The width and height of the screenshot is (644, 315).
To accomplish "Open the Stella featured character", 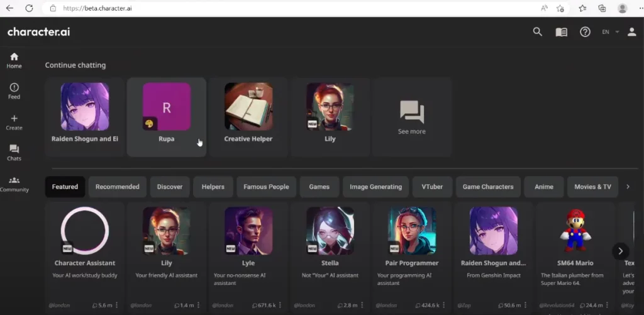I will pos(330,258).
